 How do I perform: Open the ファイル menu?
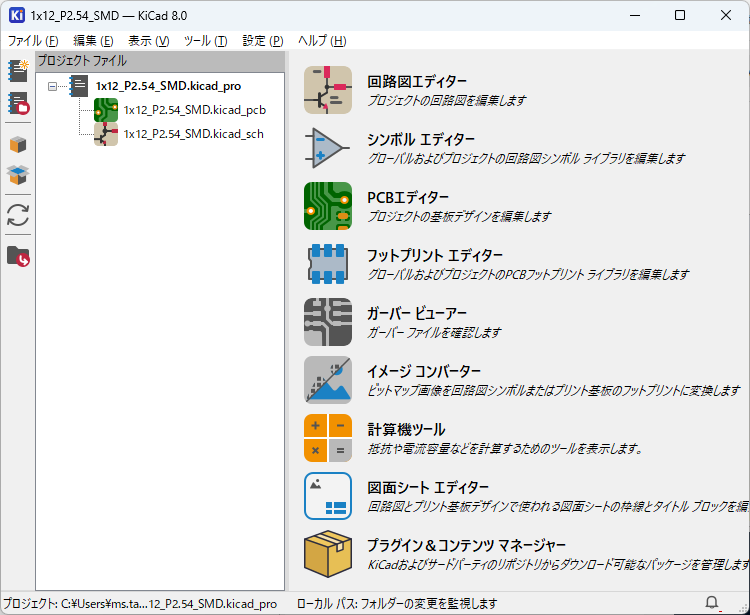tap(33, 41)
